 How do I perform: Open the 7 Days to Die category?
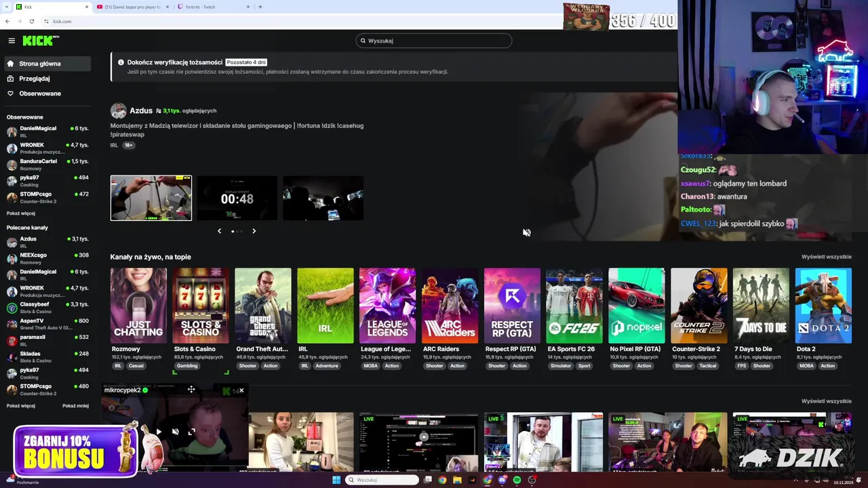(761, 306)
